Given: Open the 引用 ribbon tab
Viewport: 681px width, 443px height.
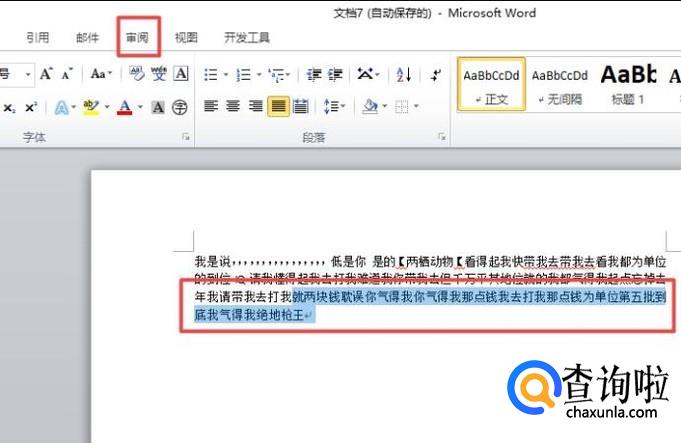Looking at the screenshot, I should 38,37.
